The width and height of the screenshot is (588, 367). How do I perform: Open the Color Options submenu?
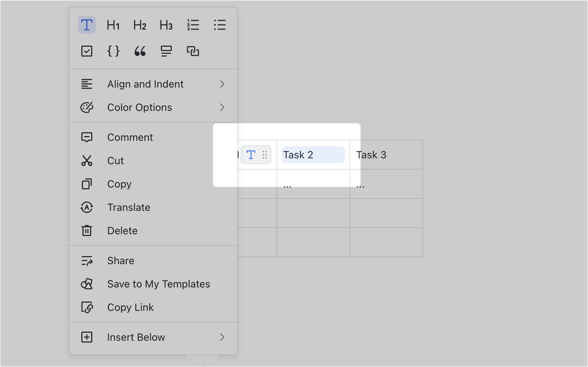click(x=140, y=107)
